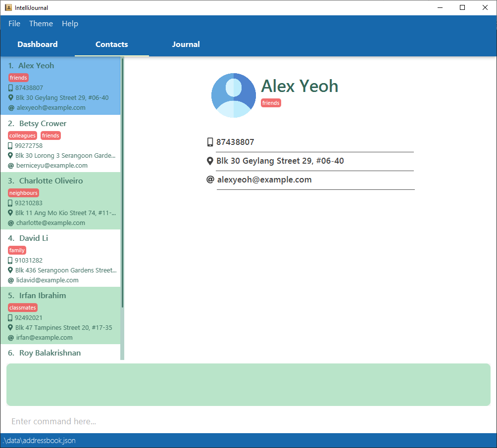Maximize the IntelliJournal window
This screenshot has height=448, width=497.
tap(462, 7)
